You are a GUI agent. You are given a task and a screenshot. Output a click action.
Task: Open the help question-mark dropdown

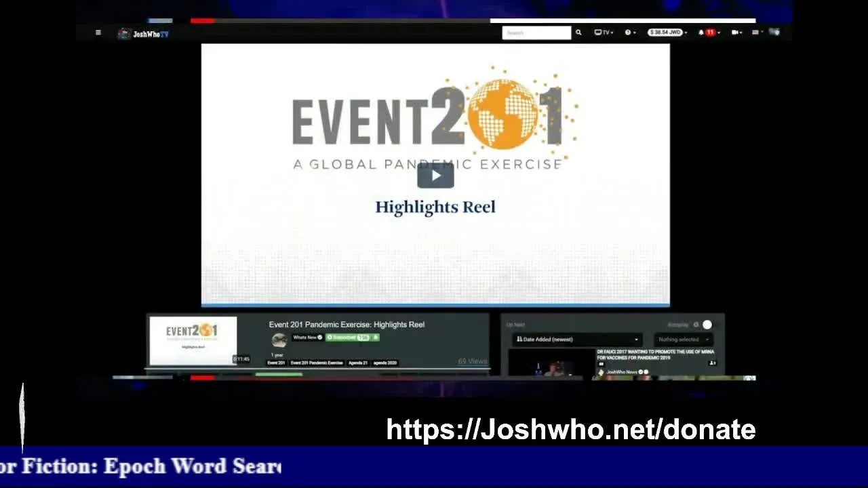click(x=630, y=33)
